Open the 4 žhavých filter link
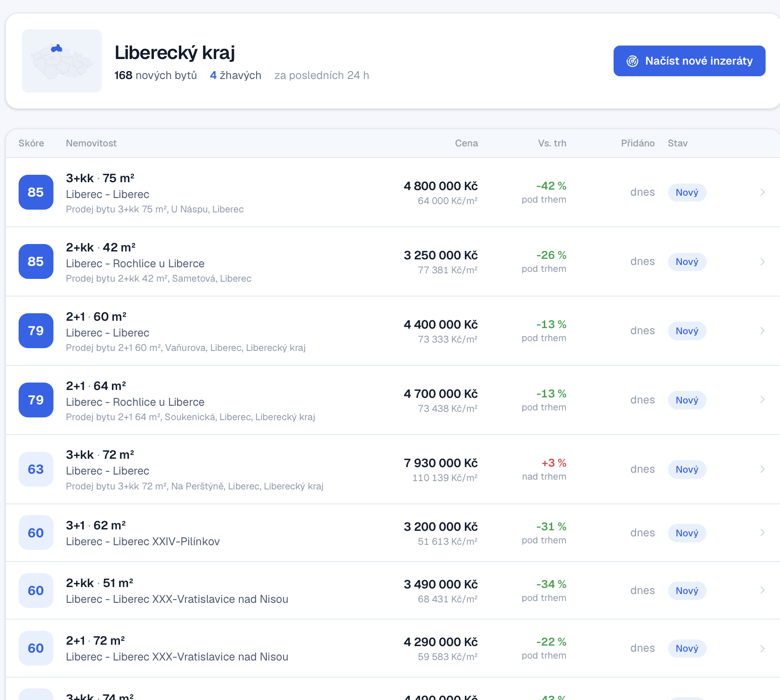Screen dimensions: 780x700 tap(236, 75)
